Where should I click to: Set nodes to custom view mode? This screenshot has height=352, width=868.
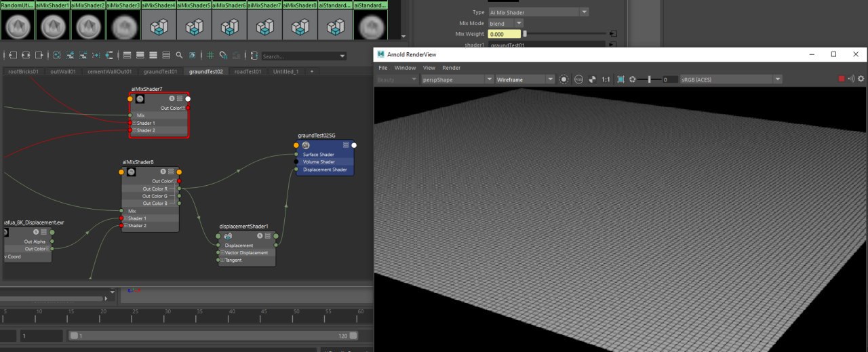point(166,56)
